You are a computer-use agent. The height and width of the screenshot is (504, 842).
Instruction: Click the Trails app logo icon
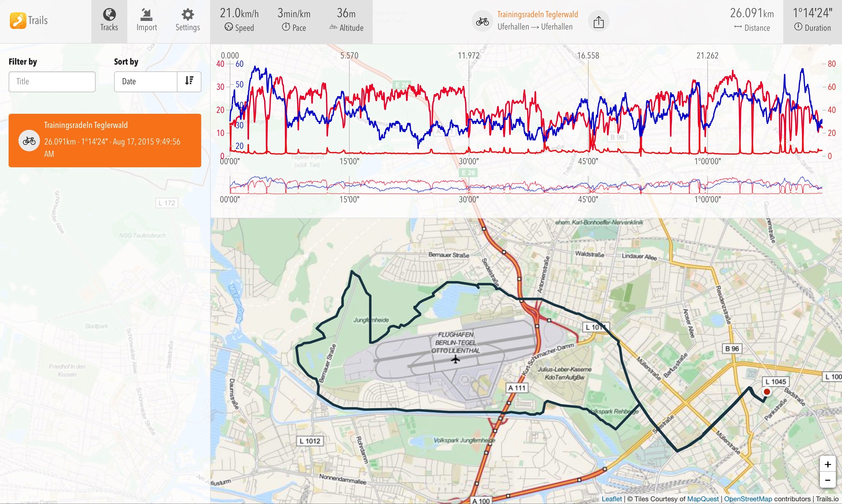[18, 20]
